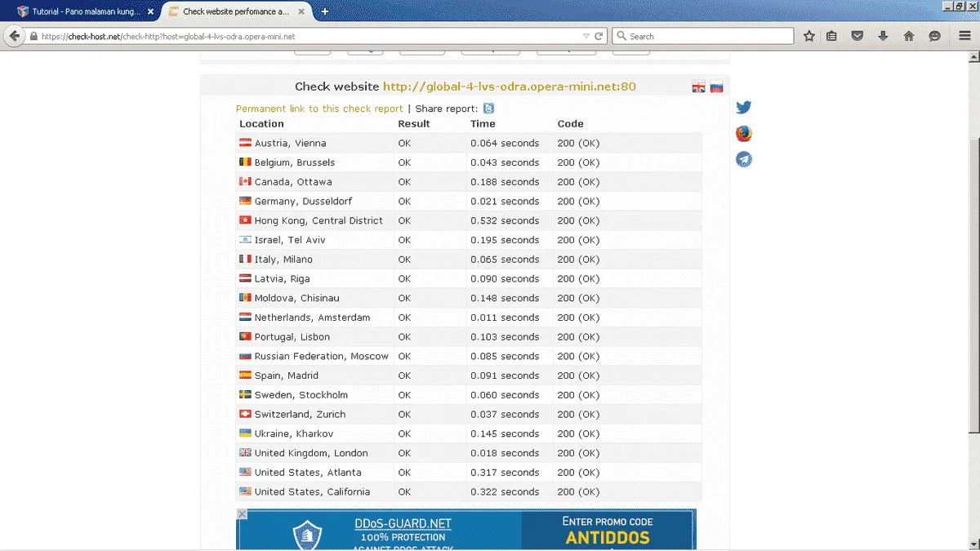Open the chat bubble toolbar icon
Screen dimensions: 980x551
935,36
